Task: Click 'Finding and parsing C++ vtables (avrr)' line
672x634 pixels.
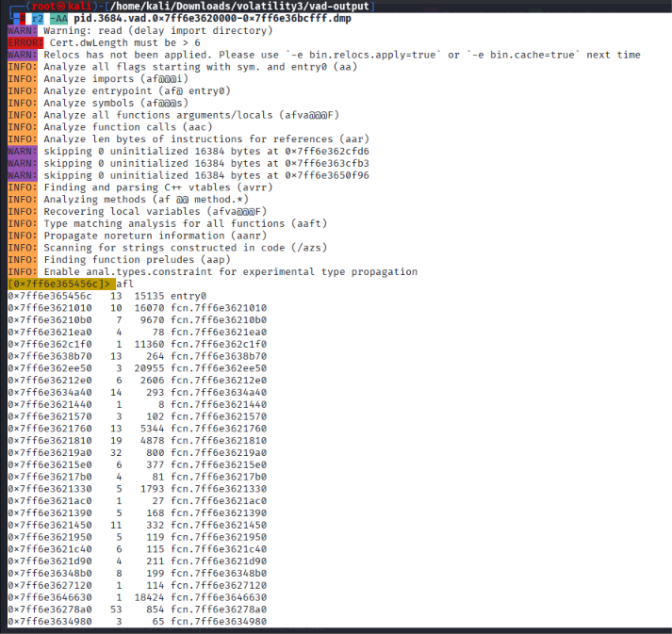Action: point(158,187)
